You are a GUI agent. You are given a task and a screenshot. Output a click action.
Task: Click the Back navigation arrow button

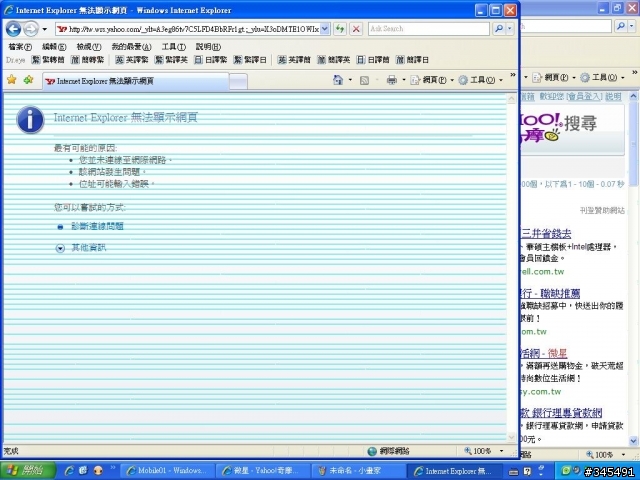[x=13, y=29]
